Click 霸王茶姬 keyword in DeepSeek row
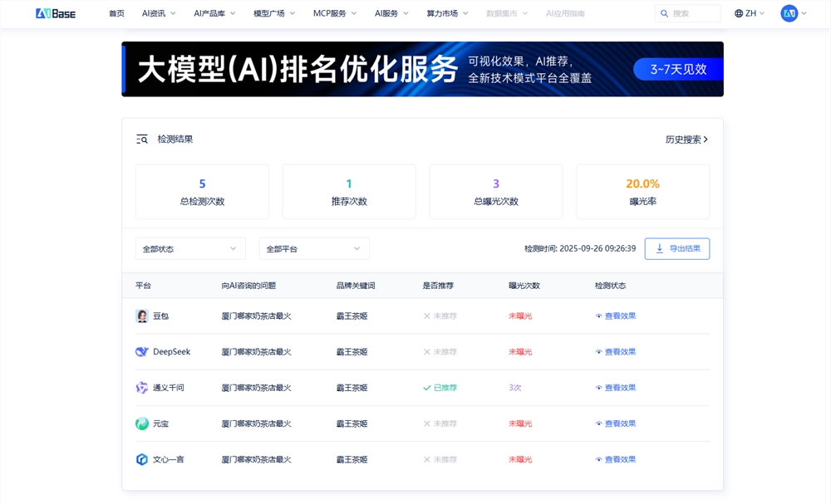 pyautogui.click(x=352, y=351)
